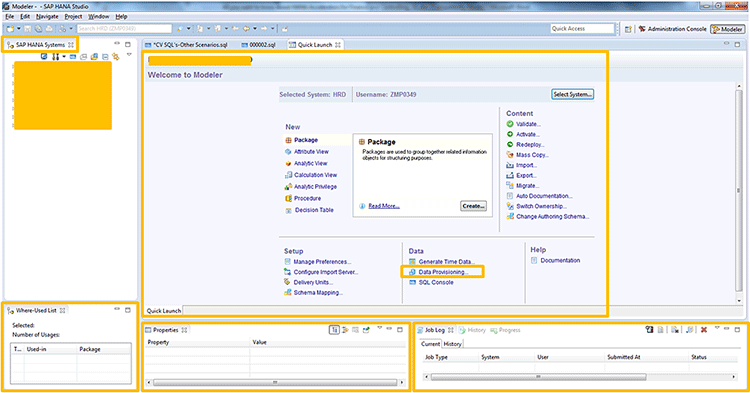This screenshot has height=393, width=750.
Task: Open the Project menu
Action: (73, 16)
